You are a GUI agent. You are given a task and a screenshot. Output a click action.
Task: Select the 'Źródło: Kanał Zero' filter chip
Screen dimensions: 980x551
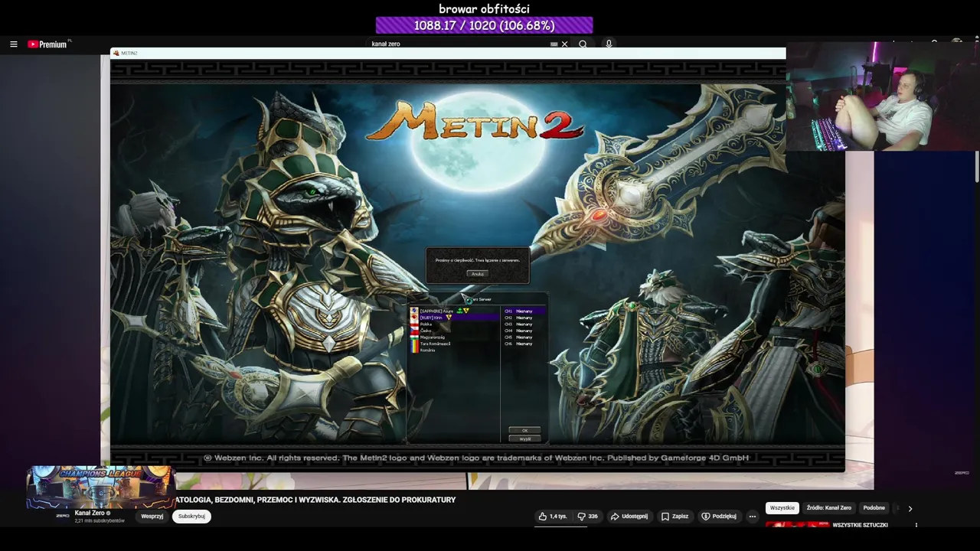828,508
